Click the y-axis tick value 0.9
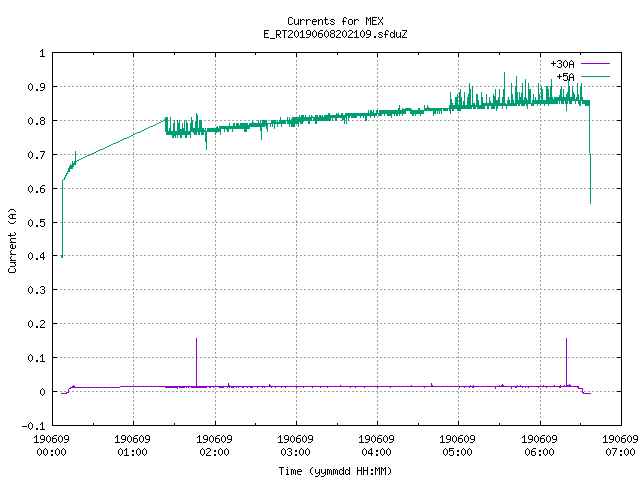The width and height of the screenshot is (640, 480). pos(36,87)
